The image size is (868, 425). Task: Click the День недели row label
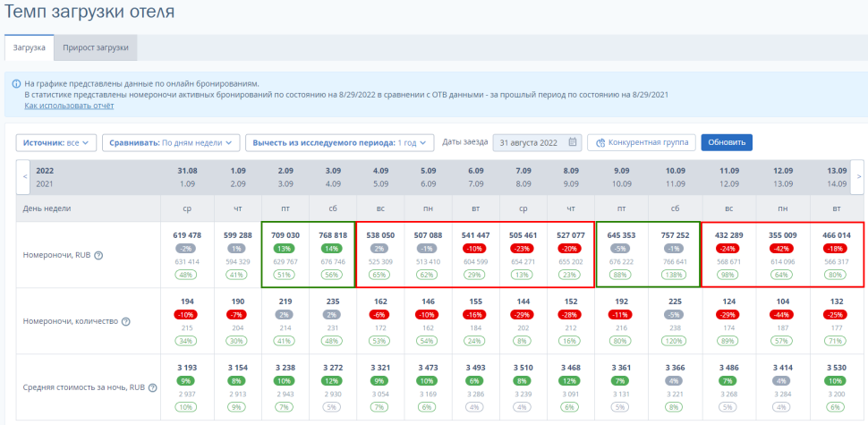click(x=47, y=208)
